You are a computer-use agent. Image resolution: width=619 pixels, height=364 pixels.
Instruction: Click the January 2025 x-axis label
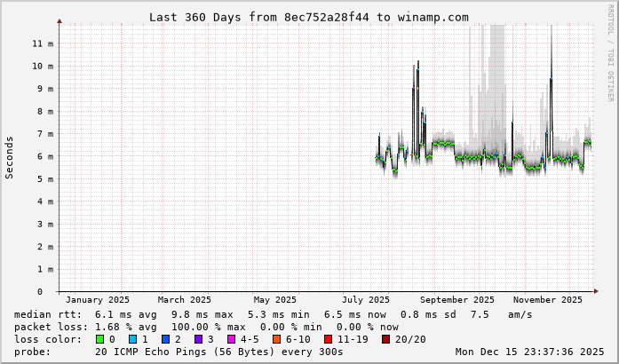98,300
